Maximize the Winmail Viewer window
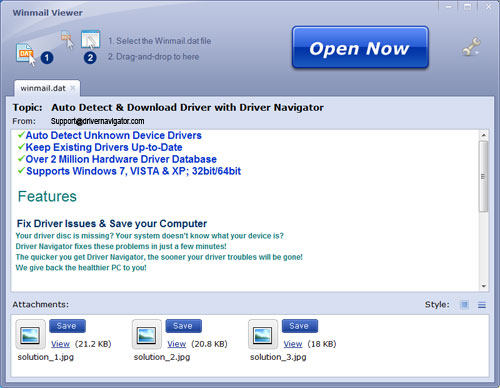This screenshot has height=388, width=500. point(468,7)
